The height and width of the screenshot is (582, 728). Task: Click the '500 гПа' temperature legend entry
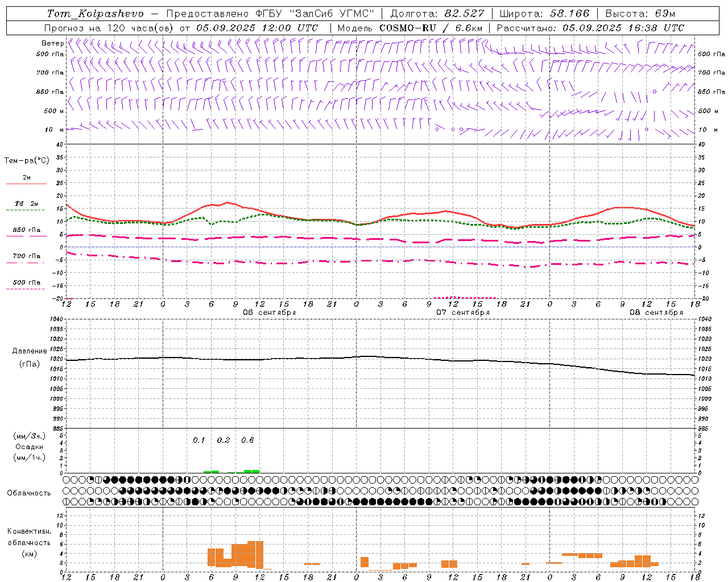(x=27, y=282)
